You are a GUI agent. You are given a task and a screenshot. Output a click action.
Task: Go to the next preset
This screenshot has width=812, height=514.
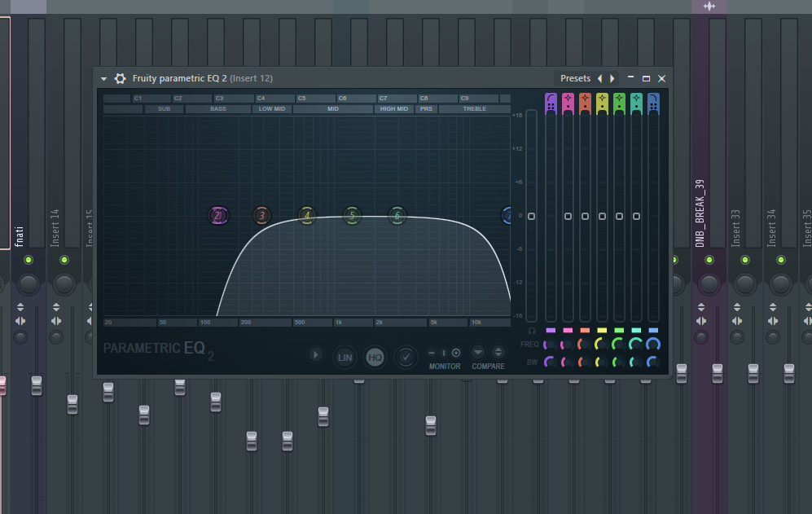coord(612,78)
